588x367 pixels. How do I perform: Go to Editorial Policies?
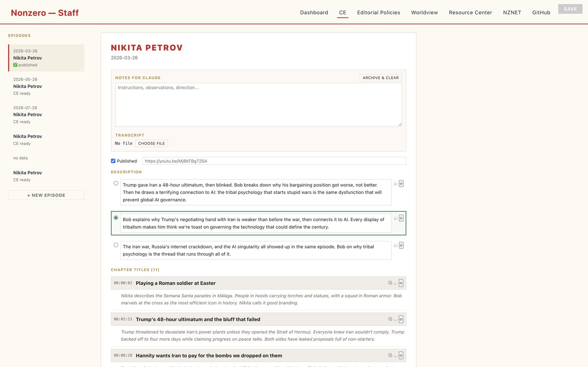[x=378, y=13]
